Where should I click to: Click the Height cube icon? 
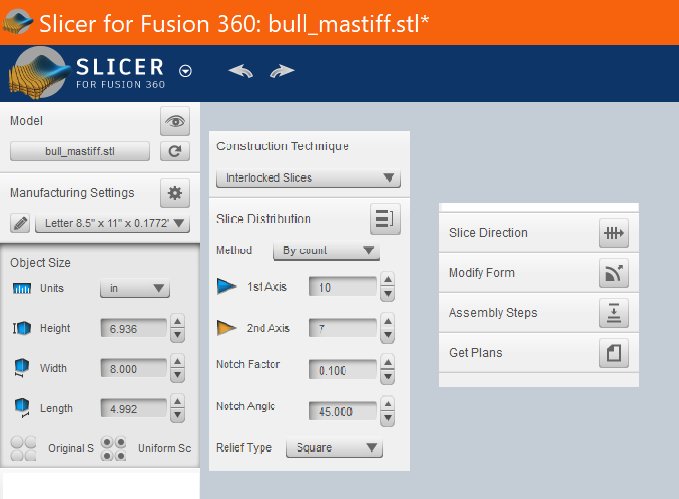pos(22,328)
